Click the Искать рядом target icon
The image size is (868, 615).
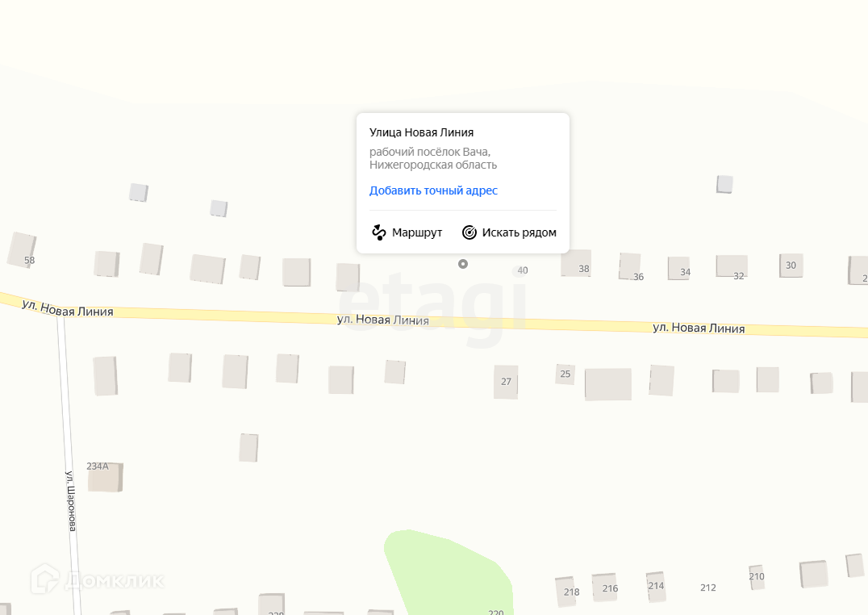(x=469, y=232)
